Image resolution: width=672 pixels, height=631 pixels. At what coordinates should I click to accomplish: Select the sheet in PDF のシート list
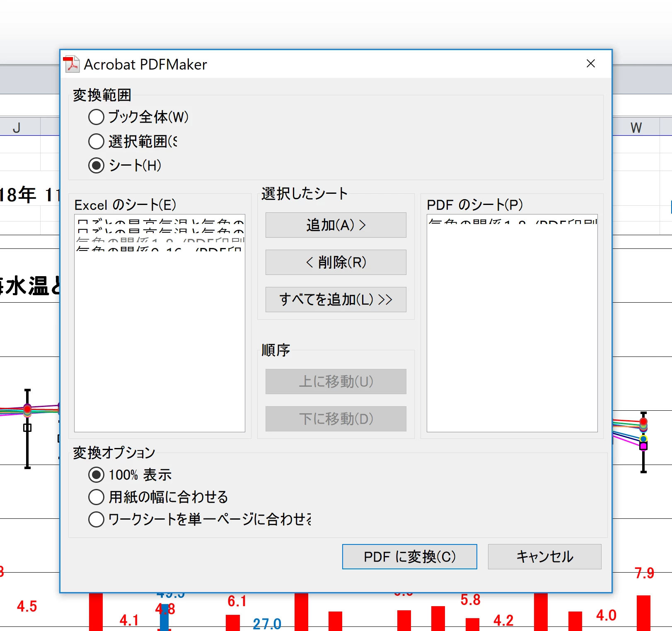512,221
